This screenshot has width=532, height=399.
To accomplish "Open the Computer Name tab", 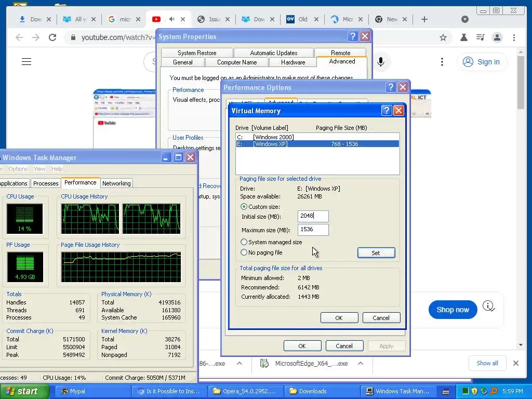I will 237,62.
